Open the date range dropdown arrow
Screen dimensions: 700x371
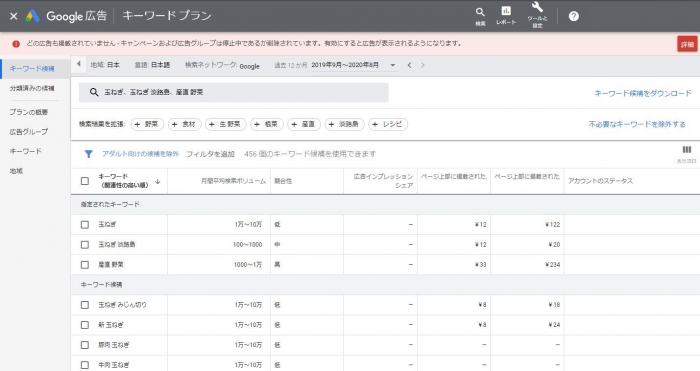pos(393,65)
